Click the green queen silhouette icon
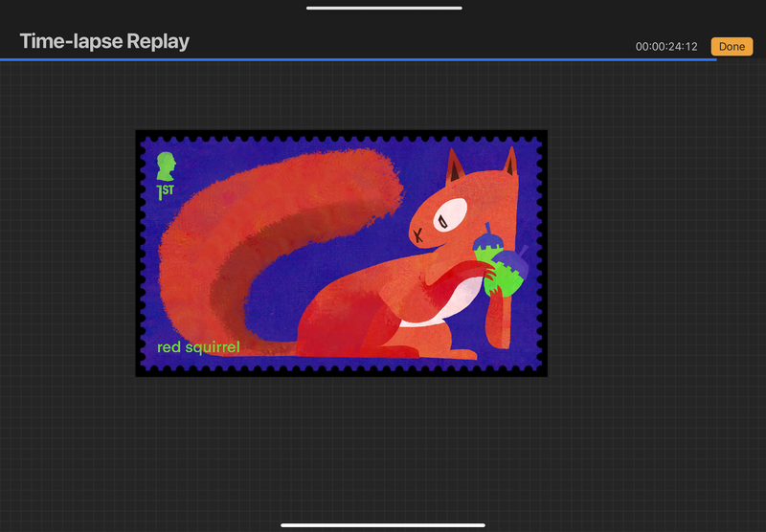Image resolution: width=766 pixels, height=532 pixels. point(167,165)
